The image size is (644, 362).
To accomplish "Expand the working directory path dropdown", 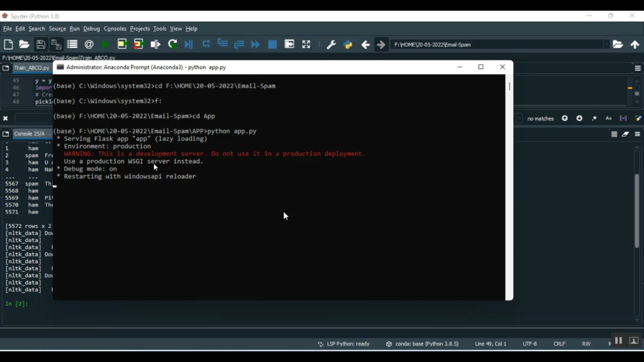I will coord(606,45).
